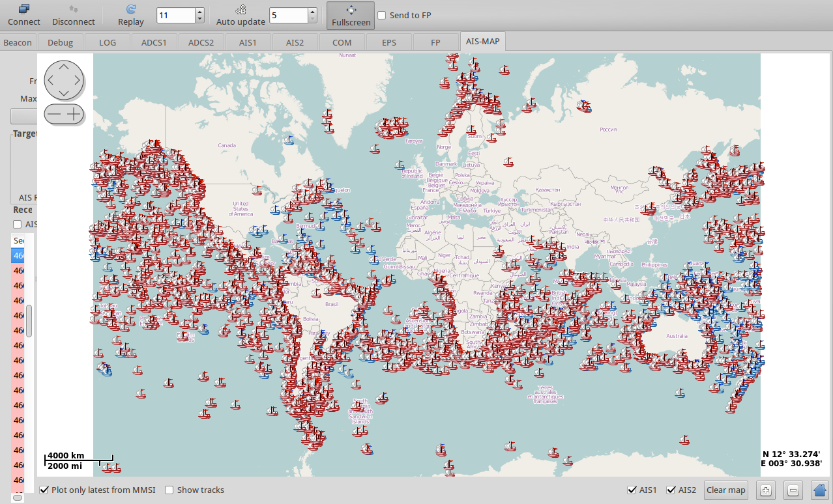
Task: Pan the map up with the arrow control
Action: click(x=63, y=66)
